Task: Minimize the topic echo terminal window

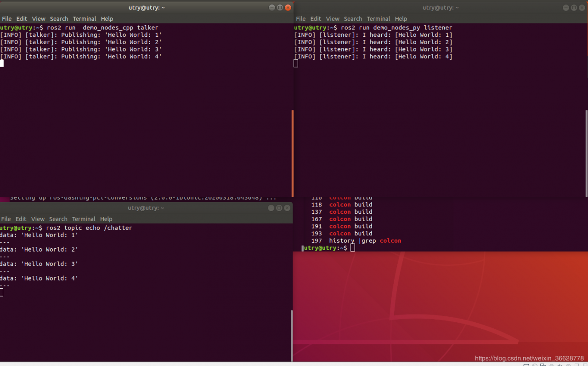Action: click(271, 208)
